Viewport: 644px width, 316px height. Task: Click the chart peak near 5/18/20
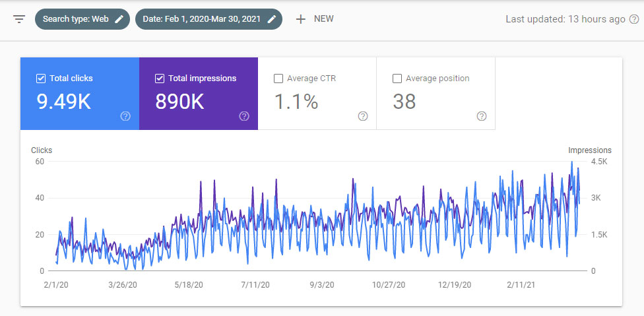coord(200,181)
